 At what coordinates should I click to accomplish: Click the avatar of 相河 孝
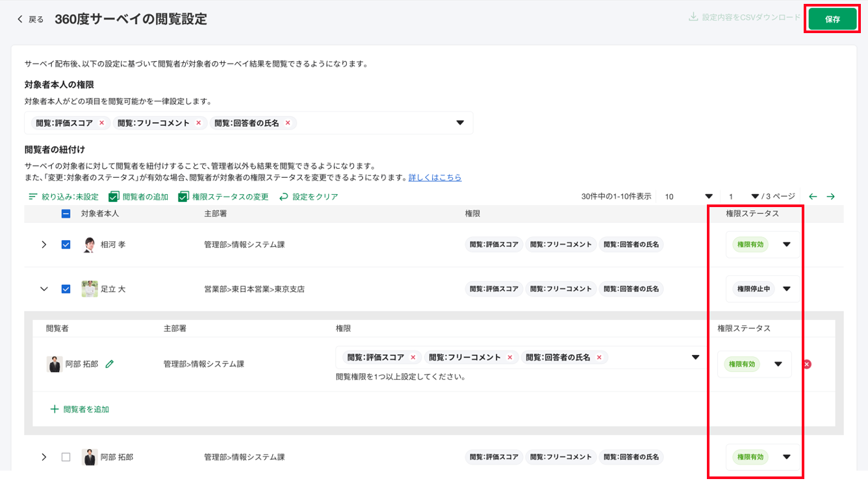pyautogui.click(x=90, y=245)
